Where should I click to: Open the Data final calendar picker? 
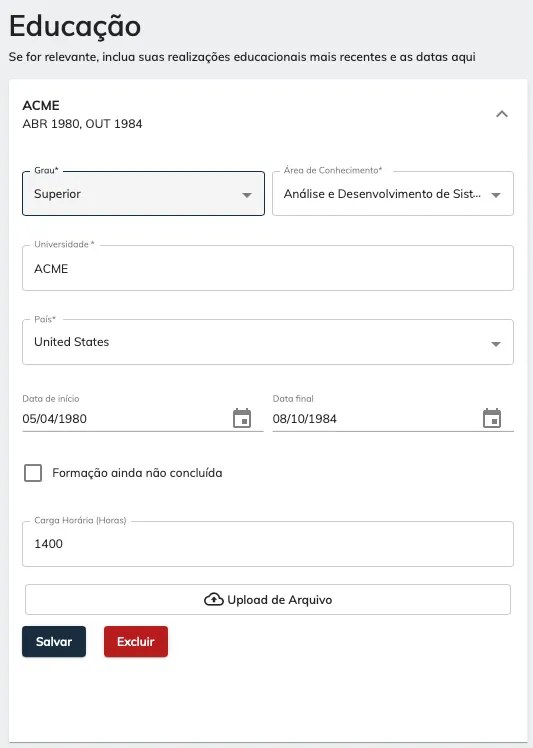click(492, 418)
